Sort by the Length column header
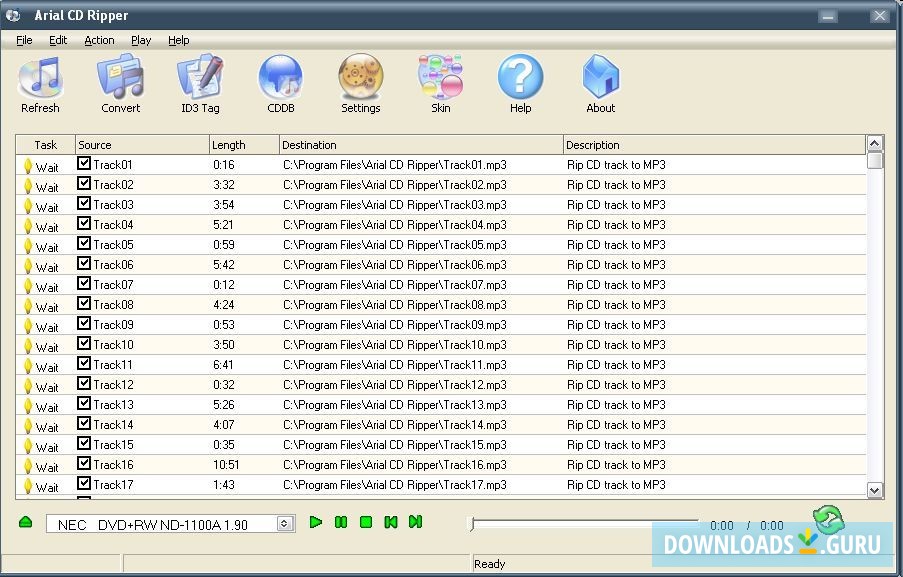The width and height of the screenshot is (903, 577). point(244,145)
